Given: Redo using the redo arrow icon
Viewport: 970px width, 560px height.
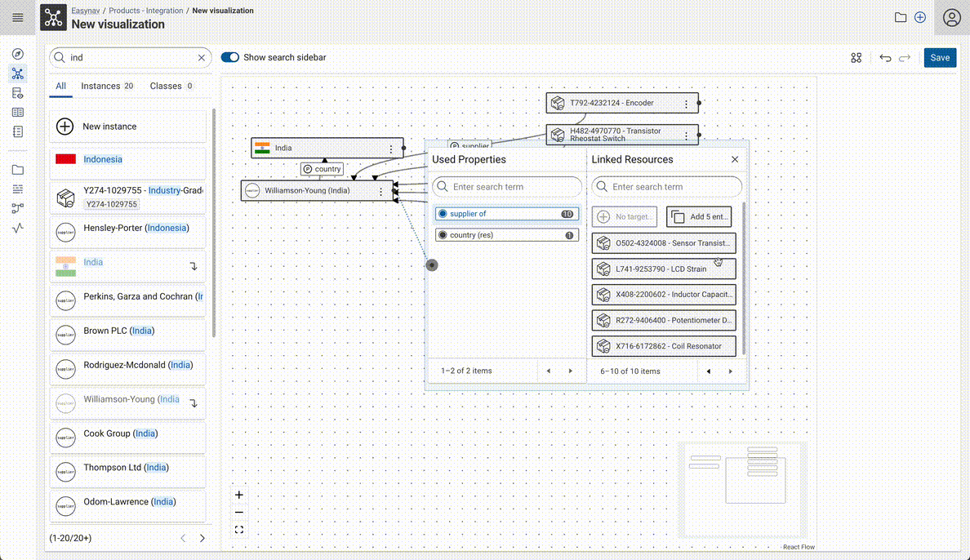Looking at the screenshot, I should [x=905, y=57].
